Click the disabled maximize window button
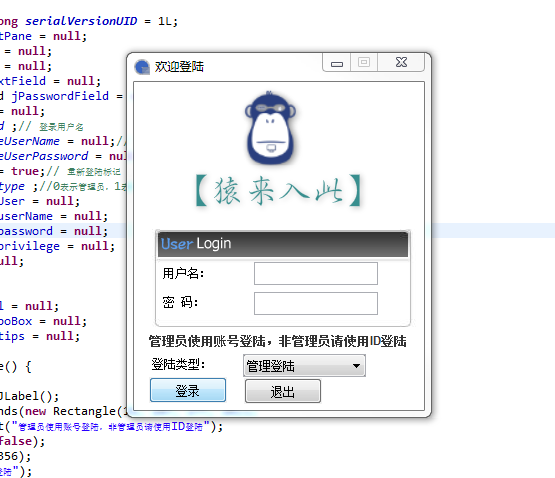This screenshot has width=555, height=478. tap(364, 63)
